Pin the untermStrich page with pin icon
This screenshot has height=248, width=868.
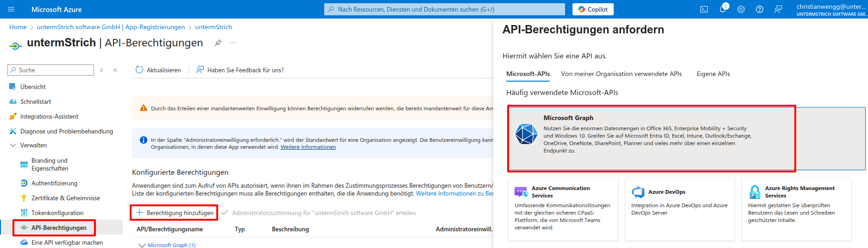pos(218,43)
